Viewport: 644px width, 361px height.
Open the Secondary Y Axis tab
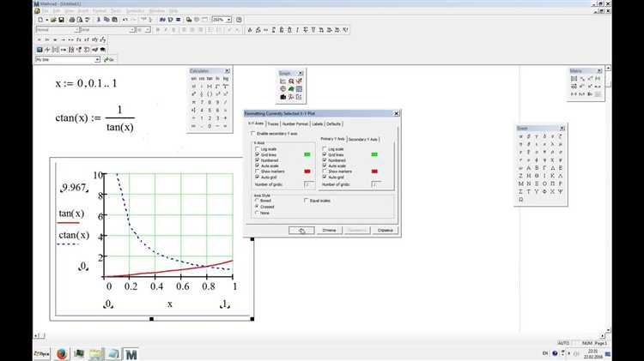coord(363,140)
